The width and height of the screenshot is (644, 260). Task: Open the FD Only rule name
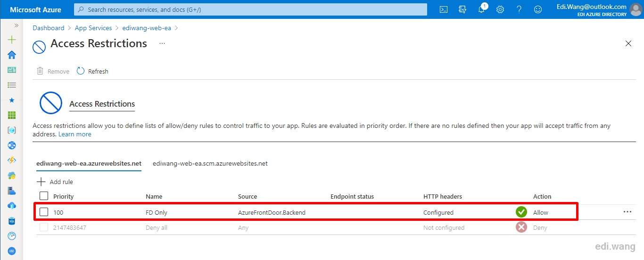157,212
